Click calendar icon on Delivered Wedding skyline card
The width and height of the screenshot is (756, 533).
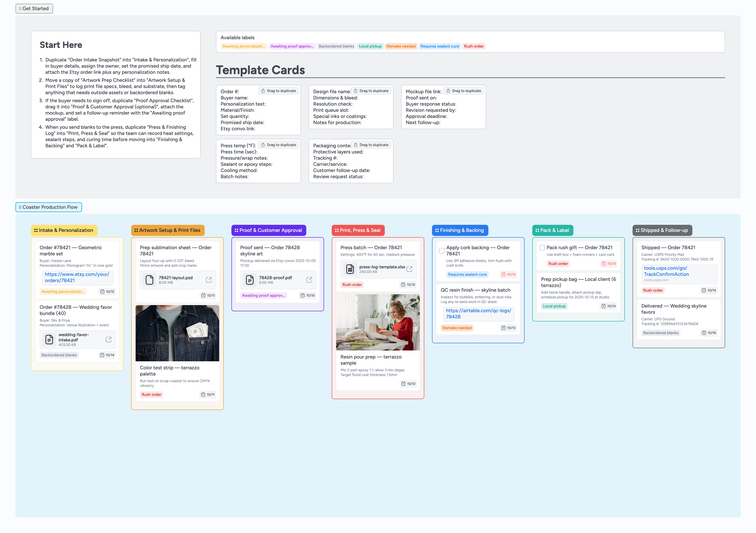point(704,333)
